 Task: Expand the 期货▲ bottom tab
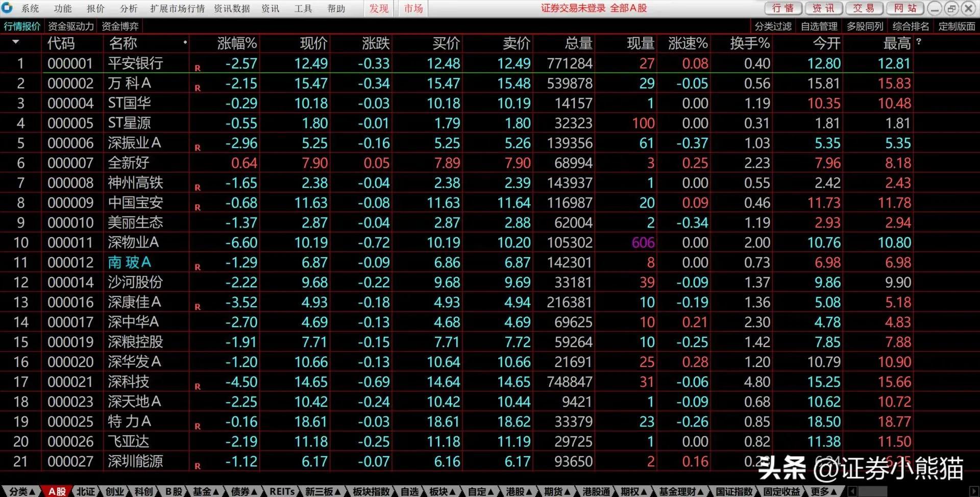coord(557,491)
